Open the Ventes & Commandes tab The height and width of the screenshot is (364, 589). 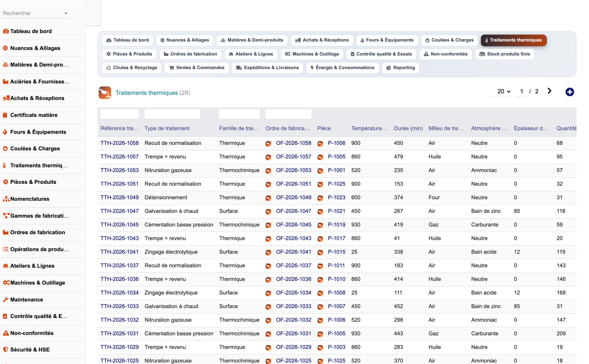(x=197, y=67)
